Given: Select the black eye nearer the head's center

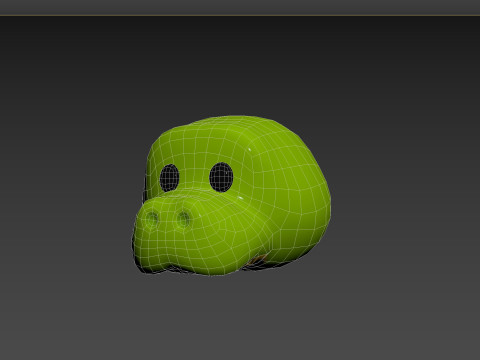Looking at the screenshot, I should (221, 177).
